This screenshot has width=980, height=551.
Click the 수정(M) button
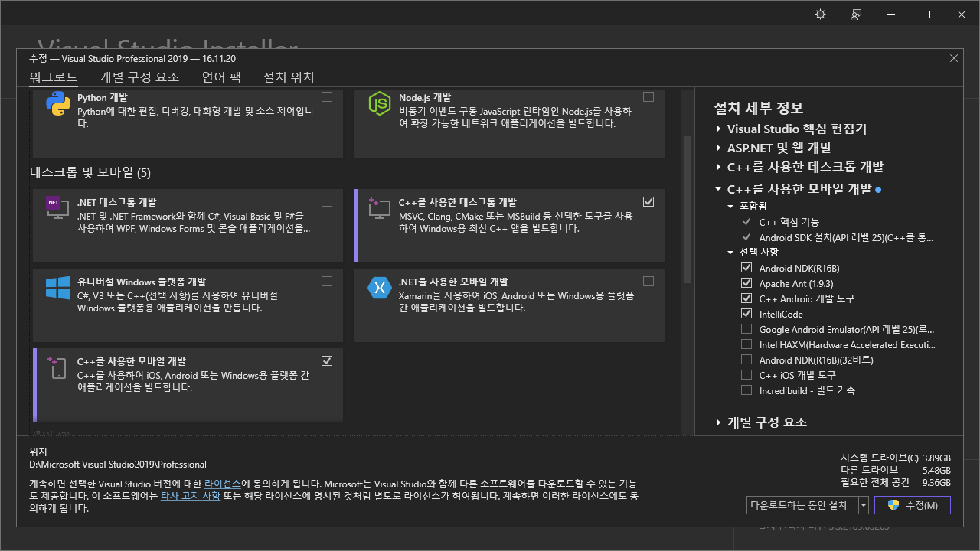[x=913, y=505]
